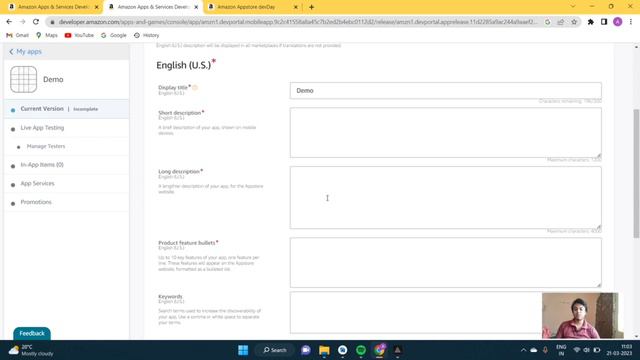640x360 pixels.
Task: Go back to My apps
Action: pyautogui.click(x=25, y=51)
